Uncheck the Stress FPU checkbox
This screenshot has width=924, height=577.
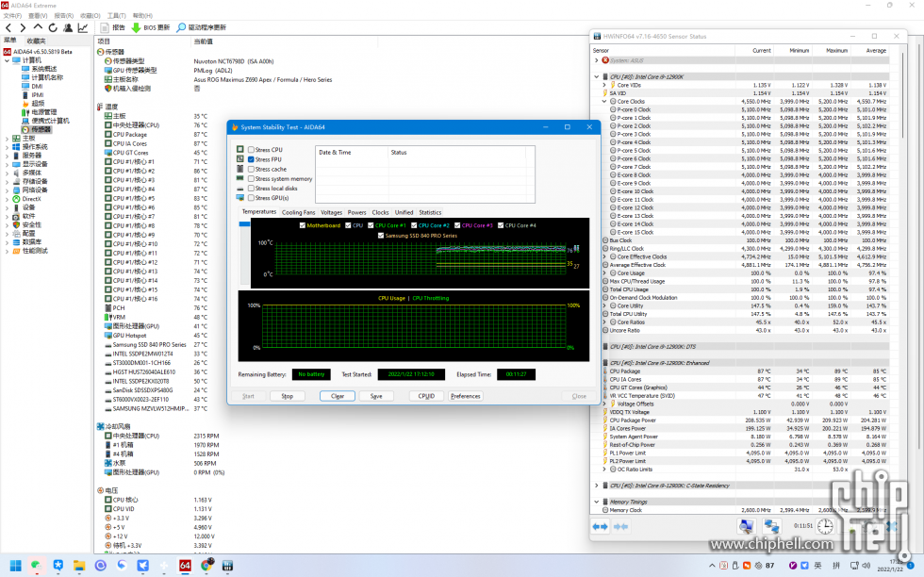[251, 159]
